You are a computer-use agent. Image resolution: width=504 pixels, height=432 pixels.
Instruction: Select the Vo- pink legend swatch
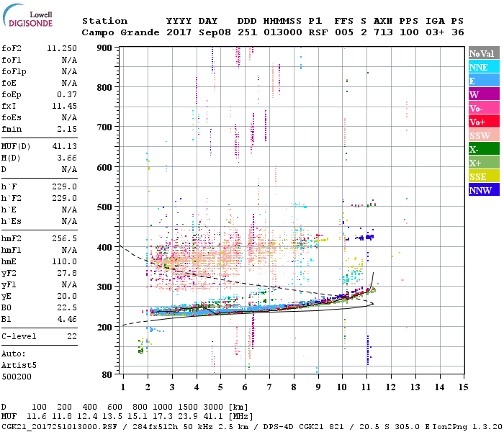pyautogui.click(x=484, y=108)
